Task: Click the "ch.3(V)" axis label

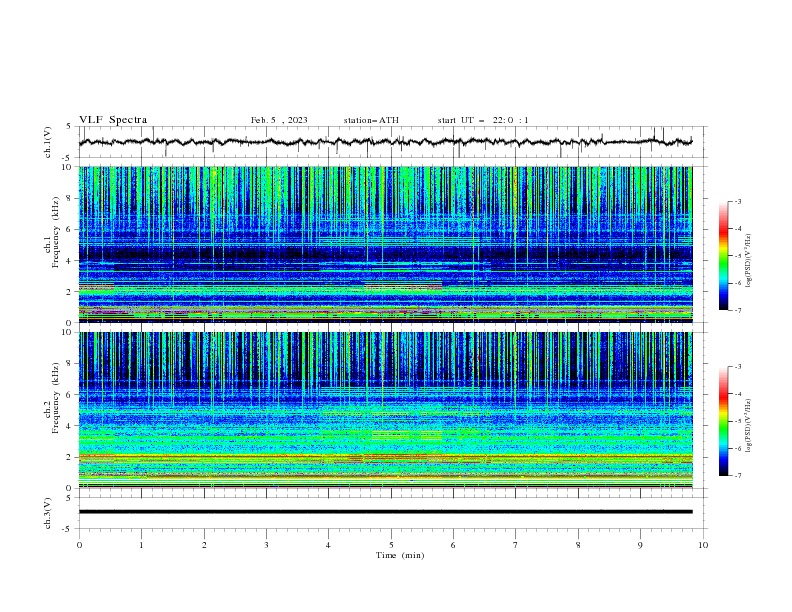Action: pyautogui.click(x=48, y=513)
